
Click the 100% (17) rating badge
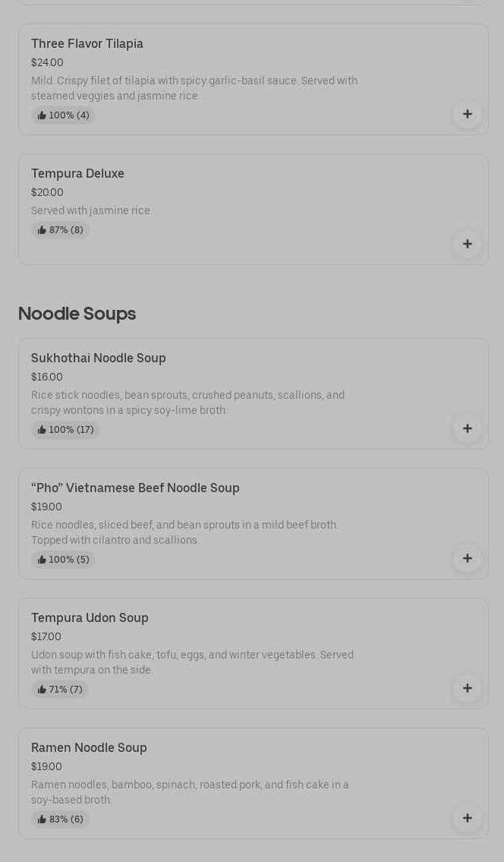pos(66,430)
